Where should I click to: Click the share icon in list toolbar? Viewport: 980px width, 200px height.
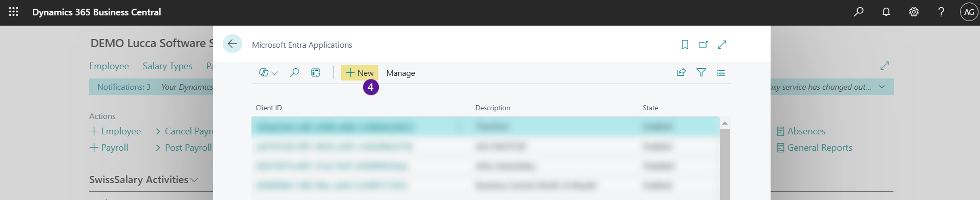pos(681,73)
